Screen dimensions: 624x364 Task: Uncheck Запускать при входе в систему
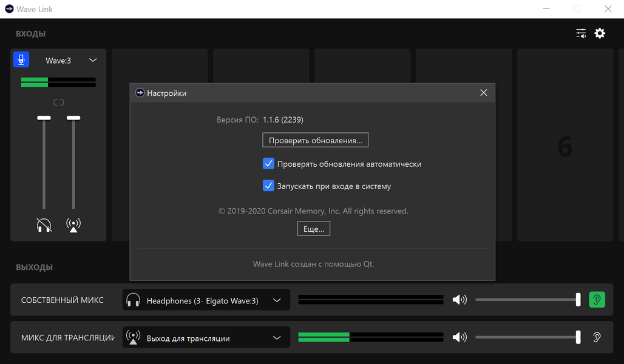268,186
